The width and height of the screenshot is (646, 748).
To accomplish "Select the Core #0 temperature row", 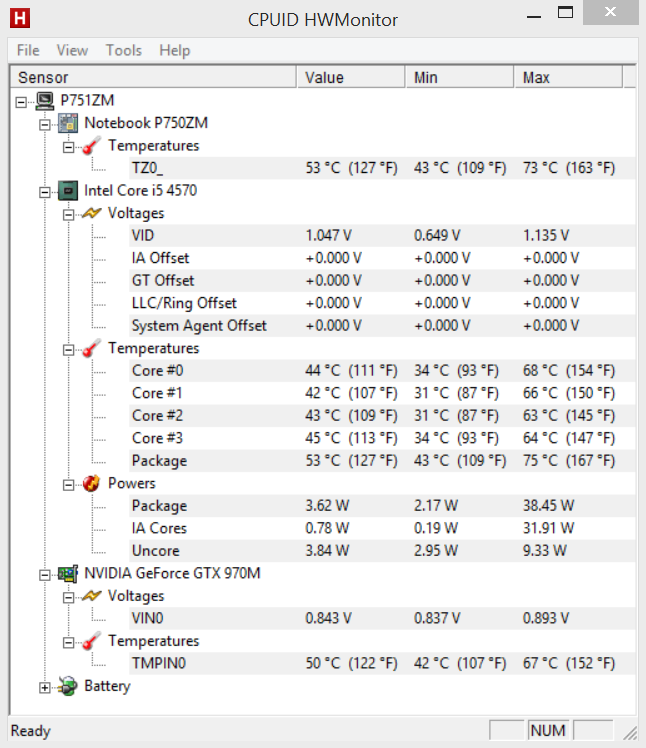I will tap(382, 371).
